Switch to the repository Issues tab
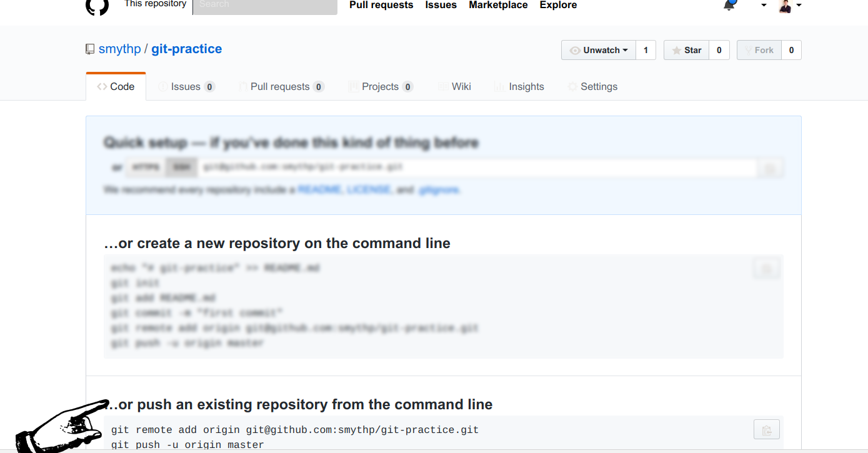 tap(186, 86)
